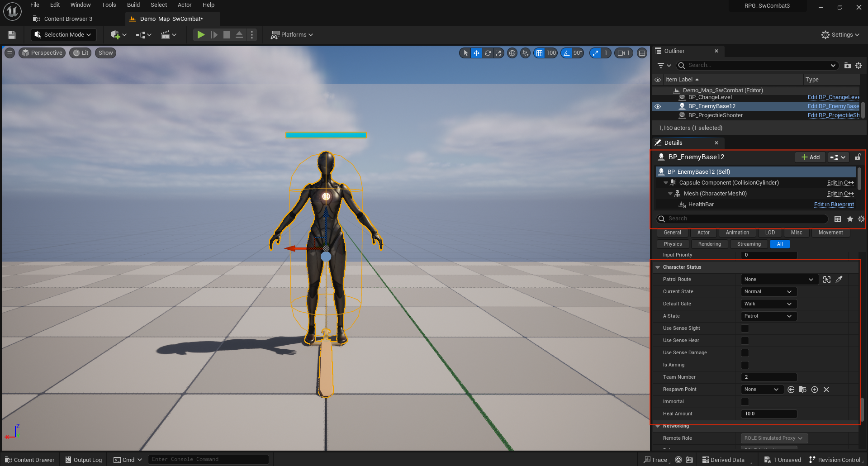The image size is (868, 466).
Task: Toggle rotation snapping angle icon
Action: point(566,53)
